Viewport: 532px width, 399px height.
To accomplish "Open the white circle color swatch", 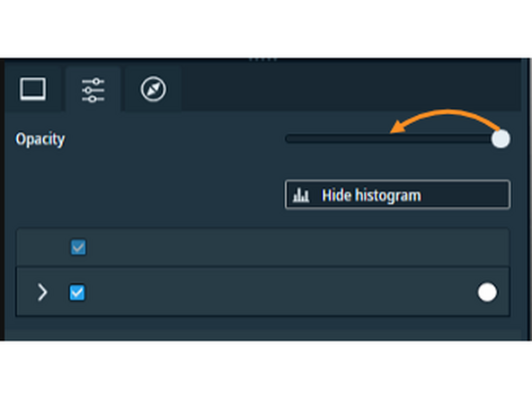I will click(x=487, y=292).
